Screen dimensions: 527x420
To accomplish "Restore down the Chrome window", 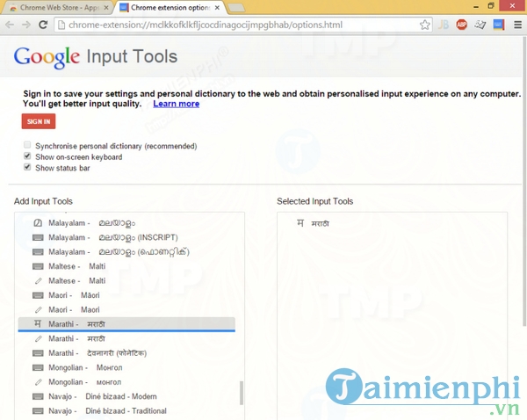I will coord(491,6).
